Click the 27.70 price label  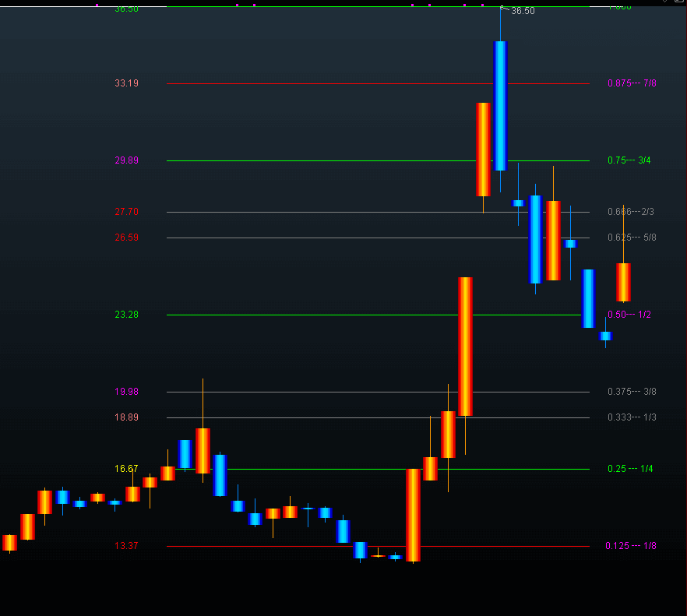tap(126, 212)
